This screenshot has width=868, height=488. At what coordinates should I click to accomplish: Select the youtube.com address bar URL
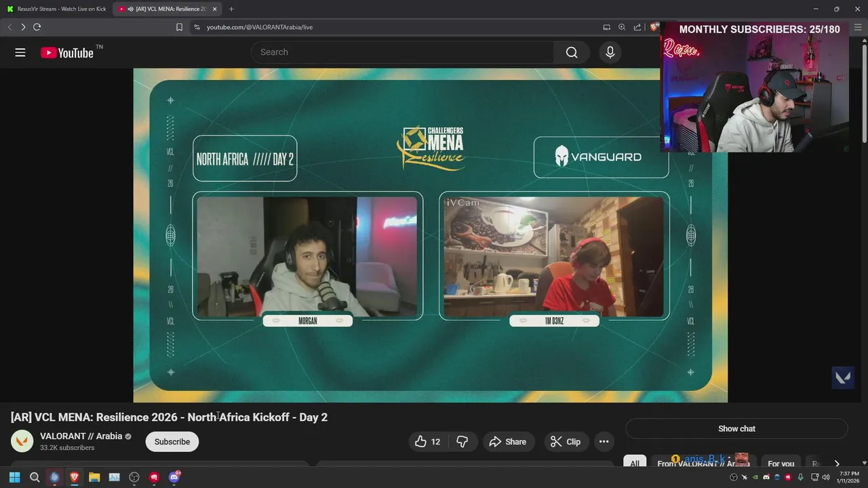tap(260, 27)
